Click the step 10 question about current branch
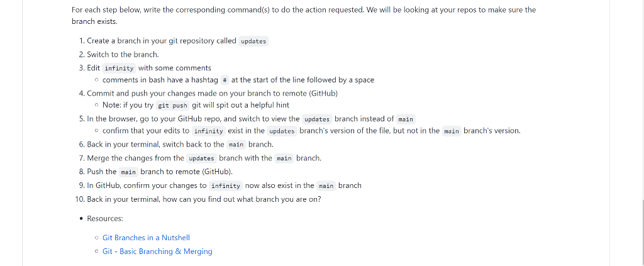Screen dimensions: 644x266 tap(204, 199)
